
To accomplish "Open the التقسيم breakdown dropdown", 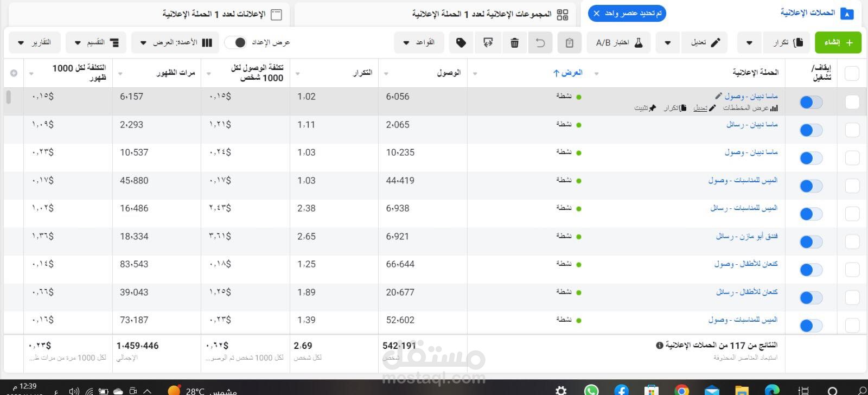I will coord(95,42).
